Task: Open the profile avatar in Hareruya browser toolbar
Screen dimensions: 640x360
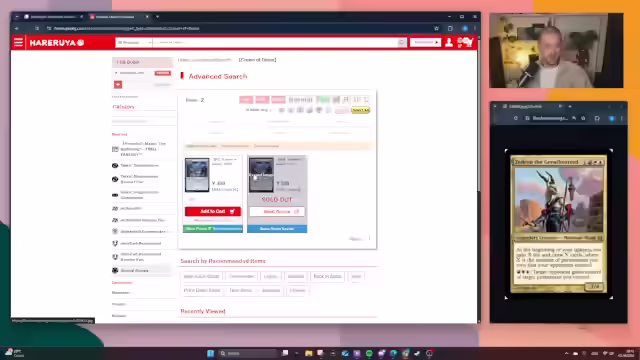Action: [465, 29]
